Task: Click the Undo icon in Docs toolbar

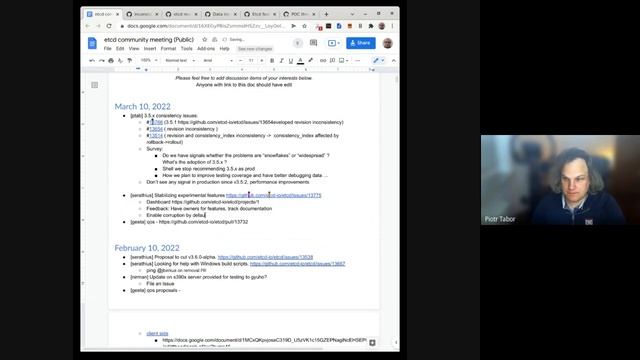Action: (x=92, y=60)
